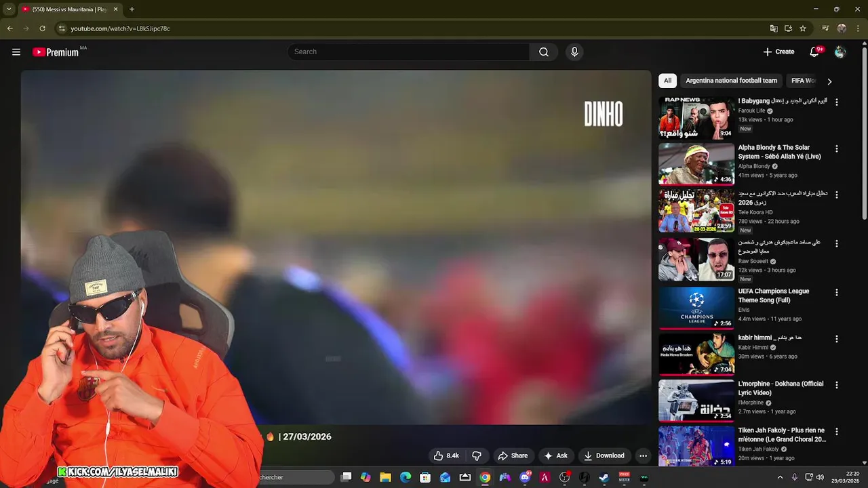Open new browser tab with plus
Viewport: 868px width, 488px height.
click(132, 9)
